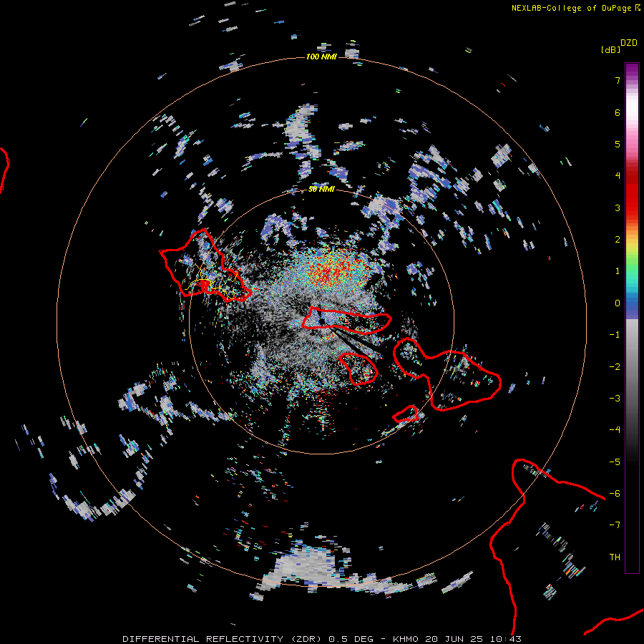Click the TH label on the scale
This screenshot has height=644, width=644.
coord(615,557)
